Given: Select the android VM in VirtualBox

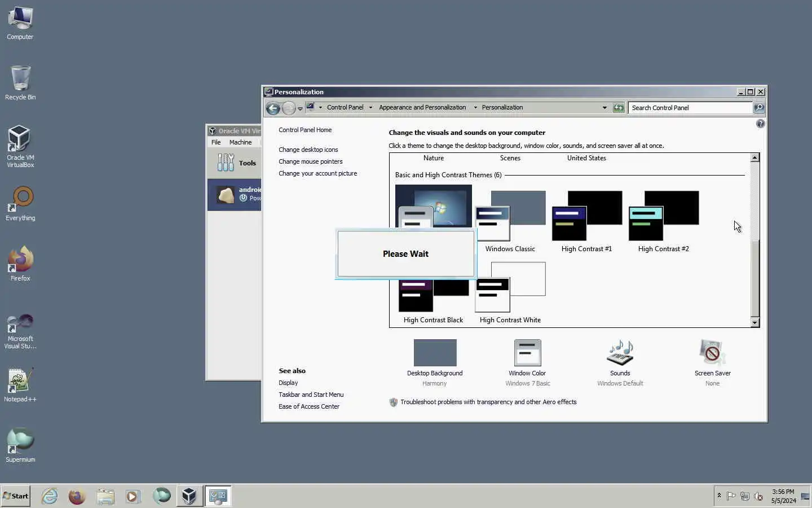Looking at the screenshot, I should (x=235, y=194).
